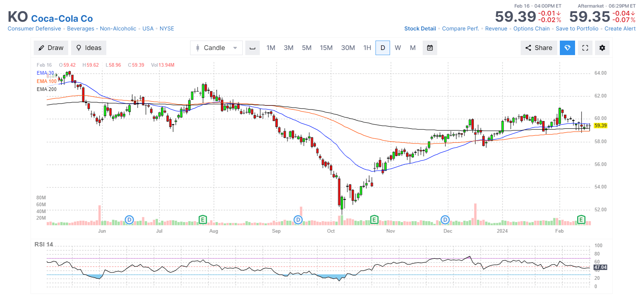The height and width of the screenshot is (295, 644).
Task: Click the Coca-Cola Co company name
Action: point(62,18)
